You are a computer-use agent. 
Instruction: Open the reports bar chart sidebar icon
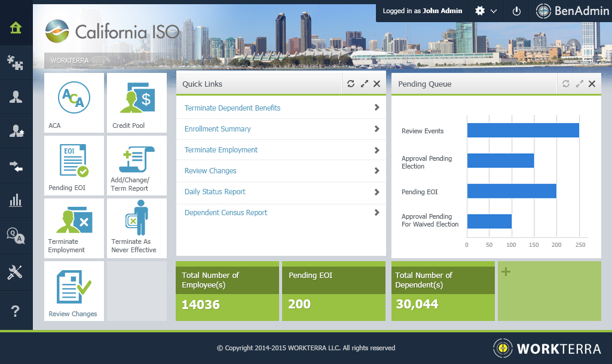[16, 200]
